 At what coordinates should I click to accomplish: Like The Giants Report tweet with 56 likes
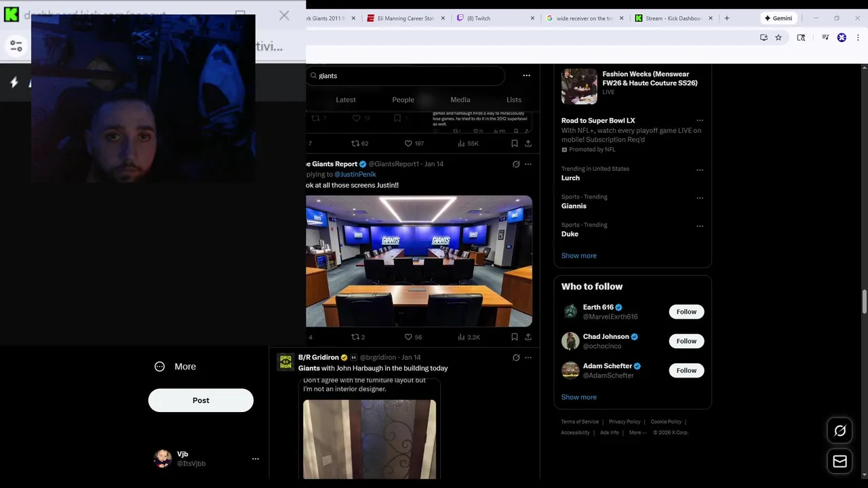point(414,337)
